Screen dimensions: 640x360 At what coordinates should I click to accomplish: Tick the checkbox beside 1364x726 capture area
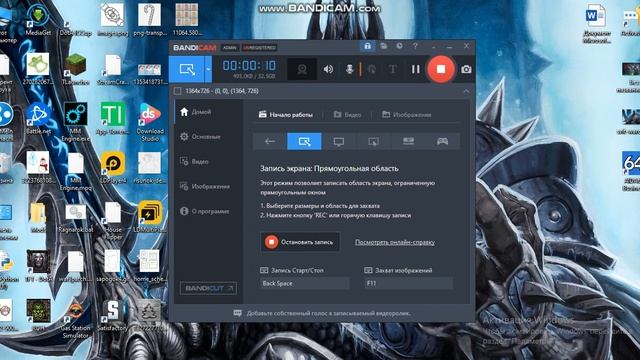click(x=178, y=91)
